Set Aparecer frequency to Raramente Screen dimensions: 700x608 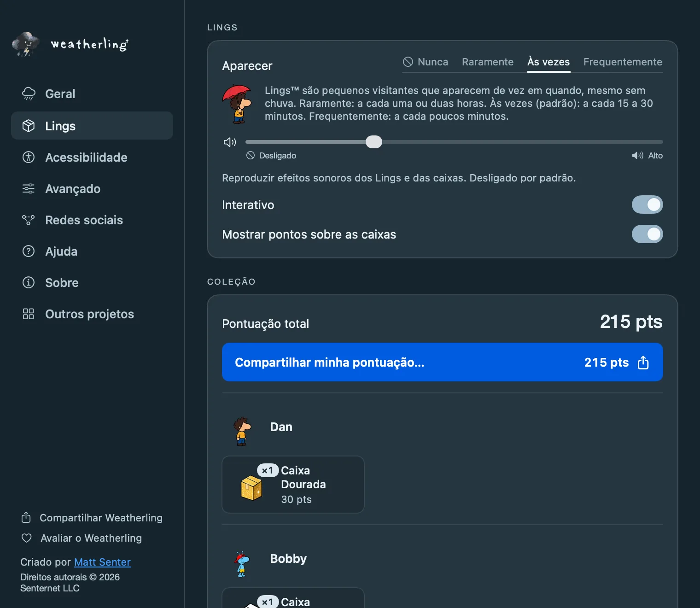coord(488,62)
